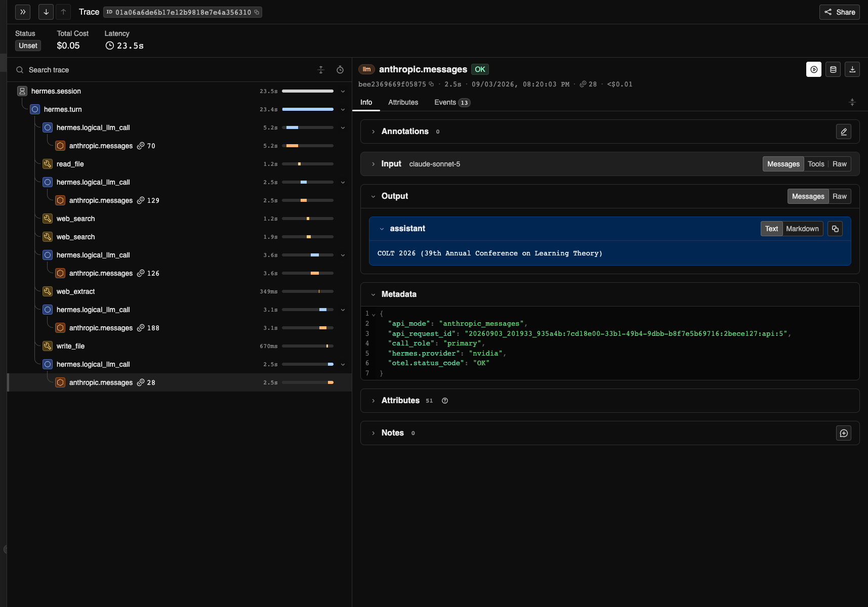This screenshot has width=868, height=607.
Task: Click the web_search span taking 1.2s
Action: (180, 219)
